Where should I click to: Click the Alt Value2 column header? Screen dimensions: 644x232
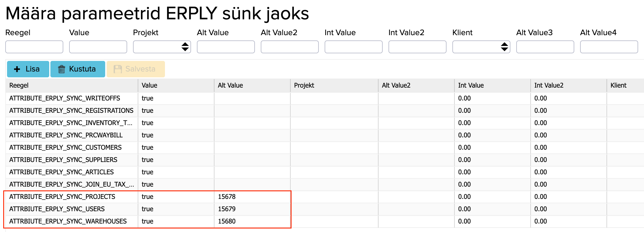396,86
